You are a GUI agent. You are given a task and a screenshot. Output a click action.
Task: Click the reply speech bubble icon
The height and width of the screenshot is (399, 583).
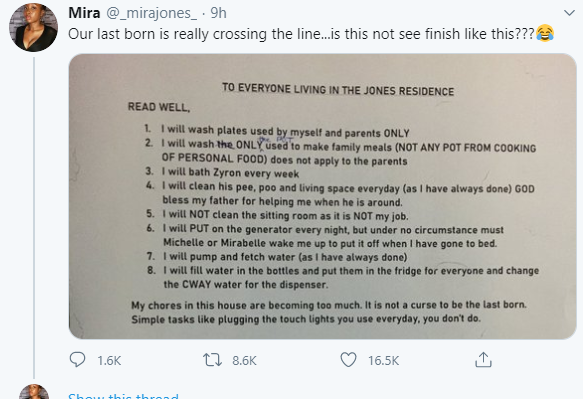click(77, 360)
